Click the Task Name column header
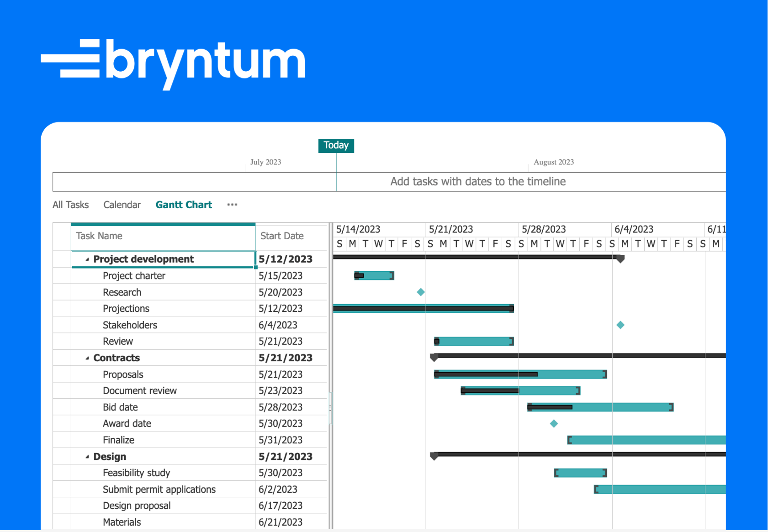 point(99,236)
